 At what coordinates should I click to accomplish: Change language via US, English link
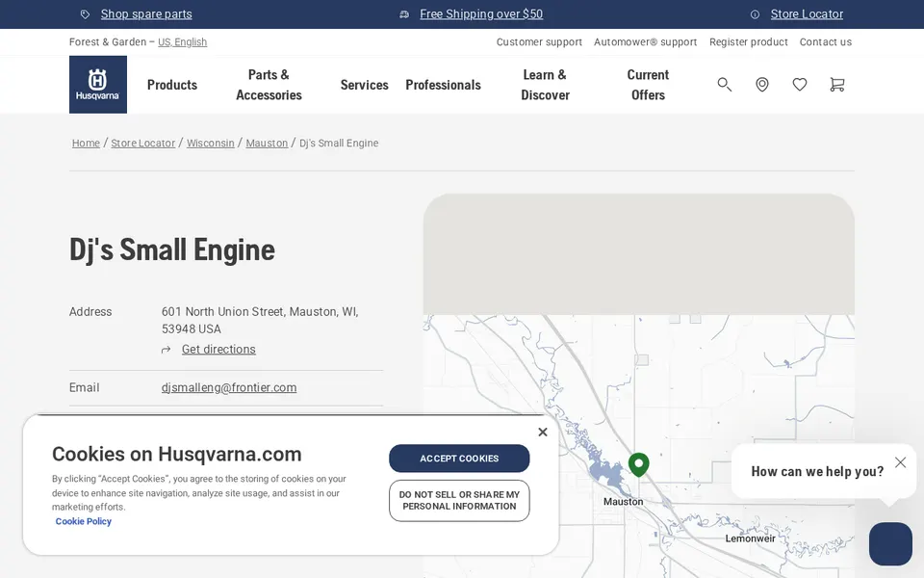182,41
